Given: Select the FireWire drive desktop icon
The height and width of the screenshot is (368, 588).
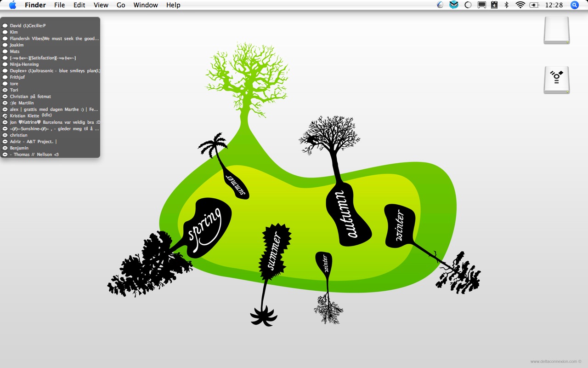Looking at the screenshot, I should click(557, 80).
